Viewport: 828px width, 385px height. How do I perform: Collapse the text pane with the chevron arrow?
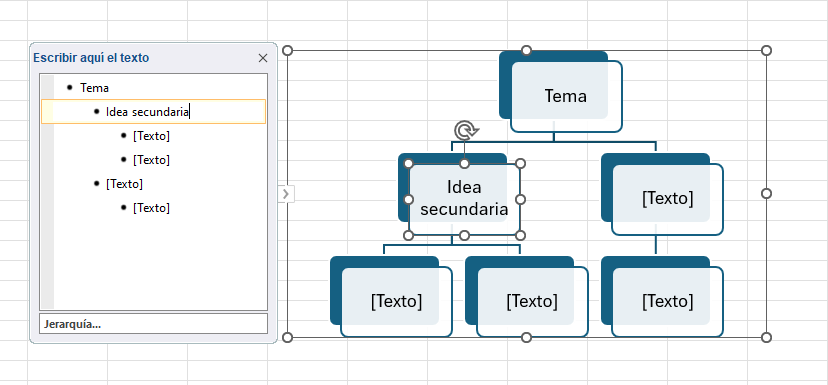[286, 194]
